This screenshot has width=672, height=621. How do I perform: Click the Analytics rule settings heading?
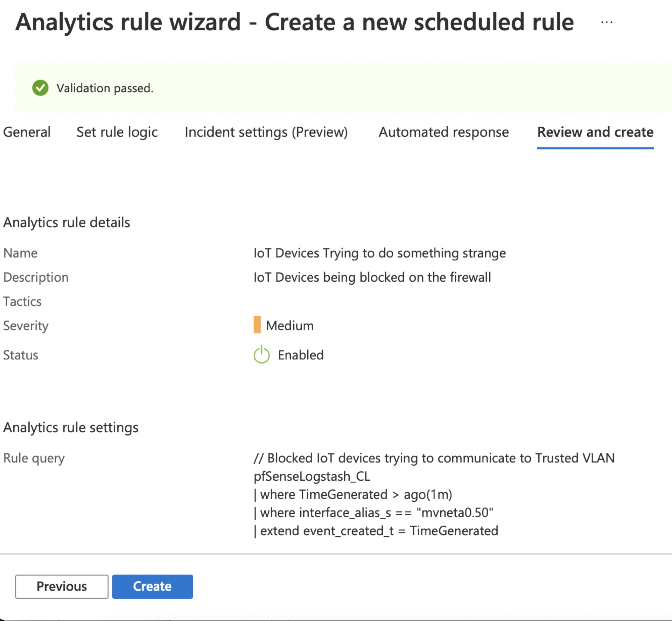click(x=71, y=428)
